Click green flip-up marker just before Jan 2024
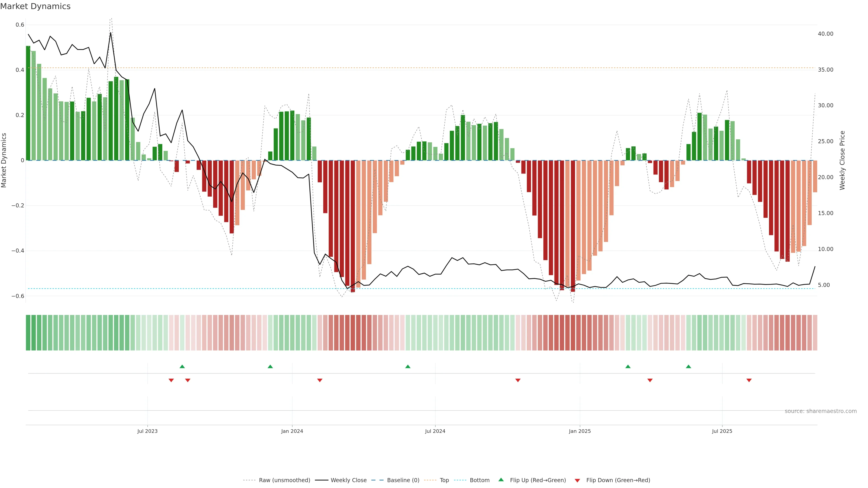 (x=270, y=366)
